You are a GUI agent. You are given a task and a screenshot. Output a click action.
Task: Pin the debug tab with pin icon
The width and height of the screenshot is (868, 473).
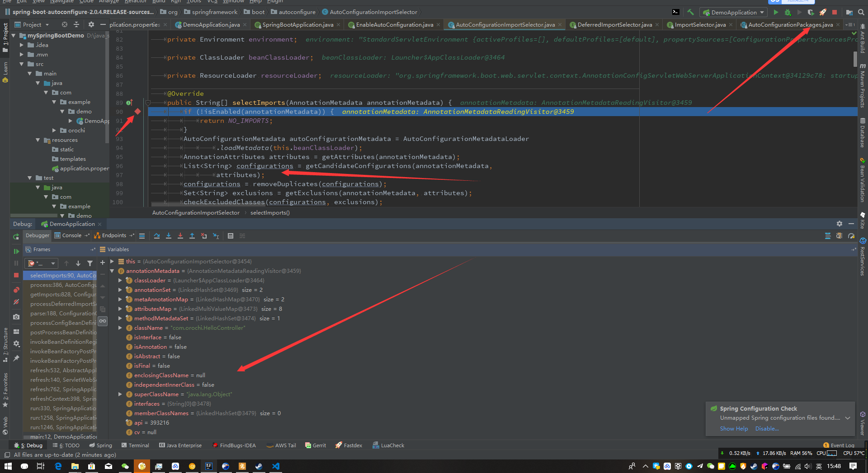pos(16,358)
